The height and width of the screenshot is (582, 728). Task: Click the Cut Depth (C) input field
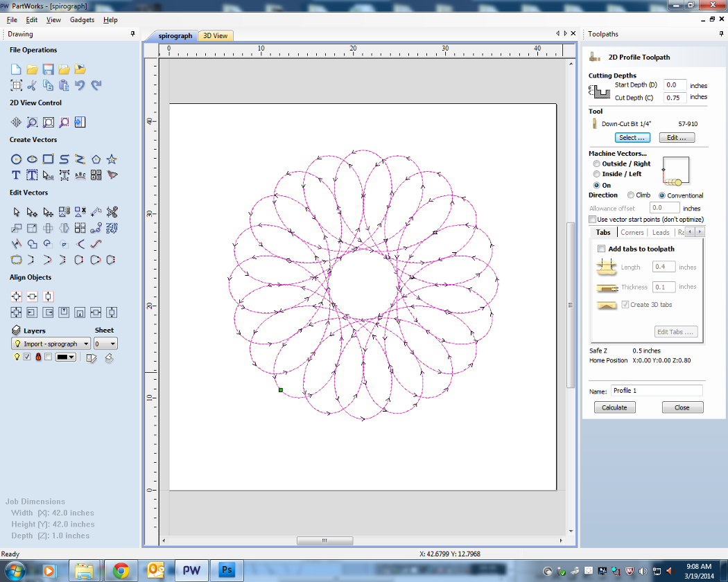[x=674, y=98]
